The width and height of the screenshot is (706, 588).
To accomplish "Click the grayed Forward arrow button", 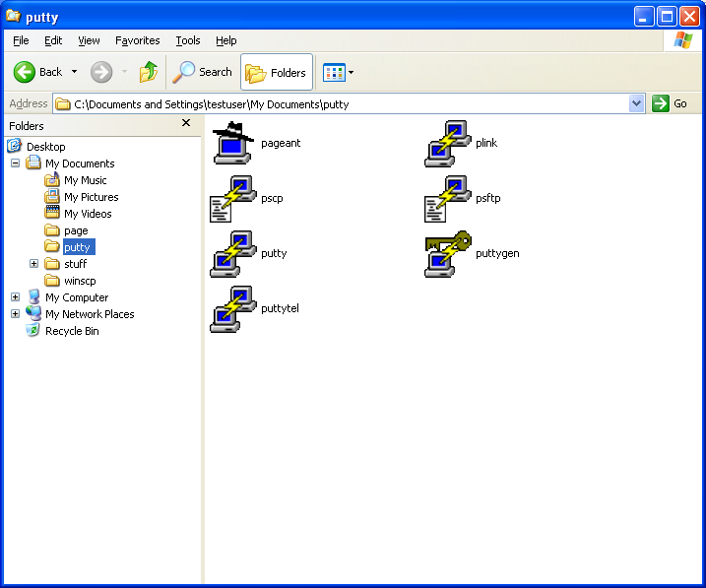I will (x=101, y=72).
